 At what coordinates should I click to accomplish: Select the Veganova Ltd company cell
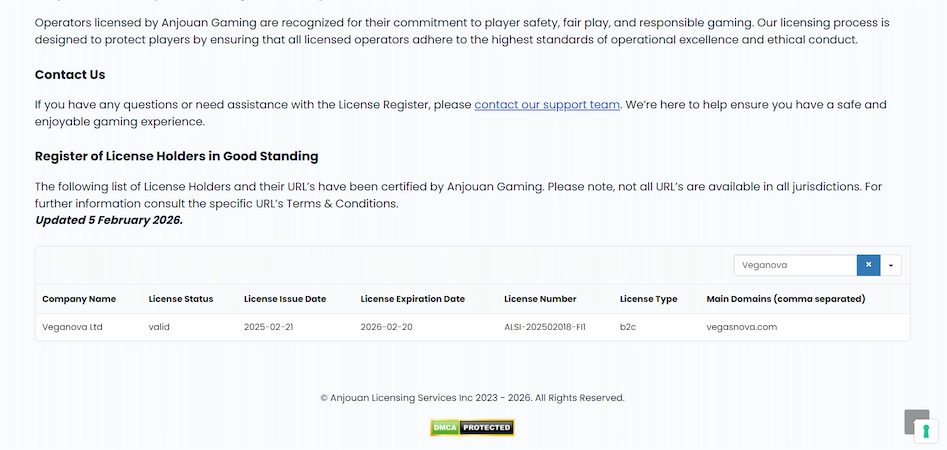pyautogui.click(x=72, y=327)
